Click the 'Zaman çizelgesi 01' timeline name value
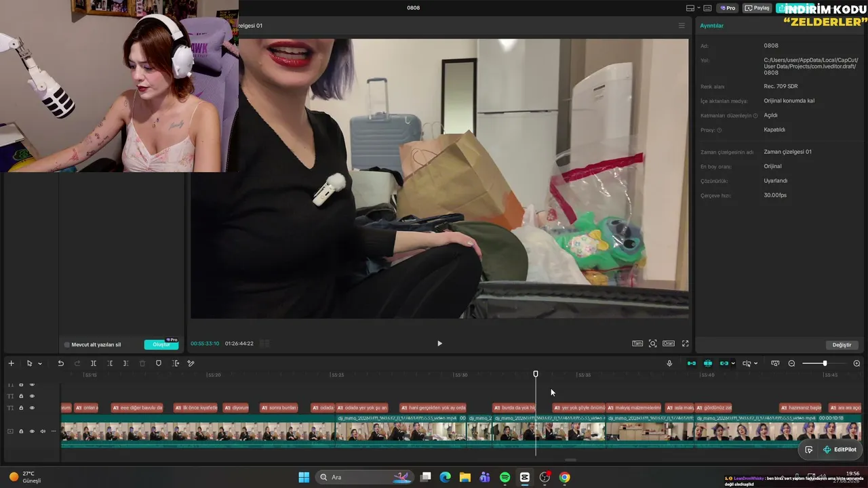 (787, 152)
